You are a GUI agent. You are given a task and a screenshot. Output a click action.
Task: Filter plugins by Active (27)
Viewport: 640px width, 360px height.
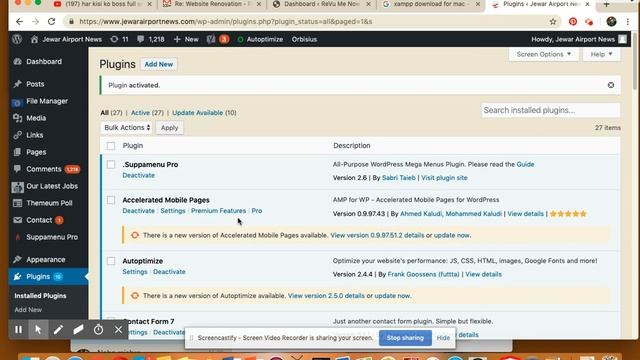(x=147, y=113)
